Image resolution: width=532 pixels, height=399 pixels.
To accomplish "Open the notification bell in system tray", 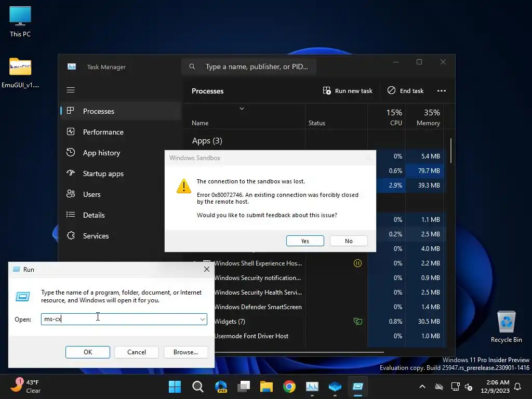I will 517,387.
